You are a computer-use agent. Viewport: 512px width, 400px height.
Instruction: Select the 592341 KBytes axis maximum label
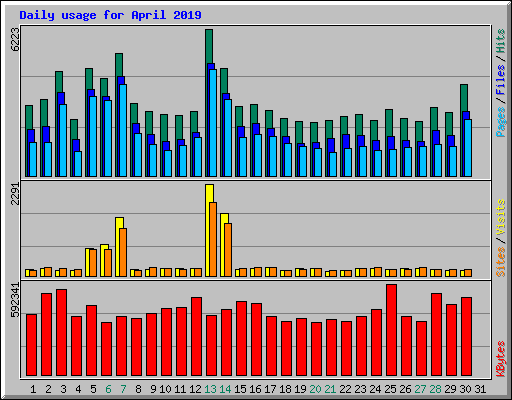pyautogui.click(x=15, y=300)
